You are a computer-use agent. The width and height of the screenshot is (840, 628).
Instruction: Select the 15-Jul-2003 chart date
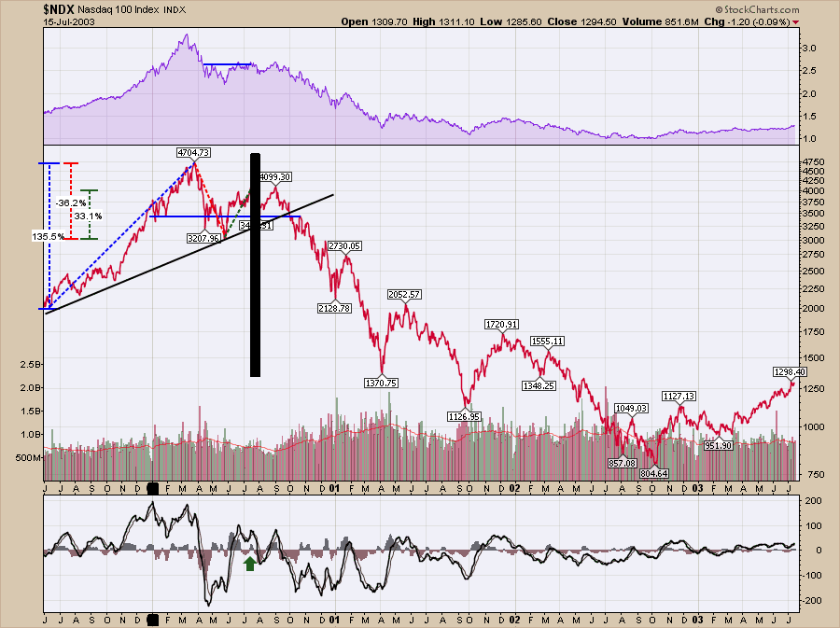pyautogui.click(x=69, y=22)
